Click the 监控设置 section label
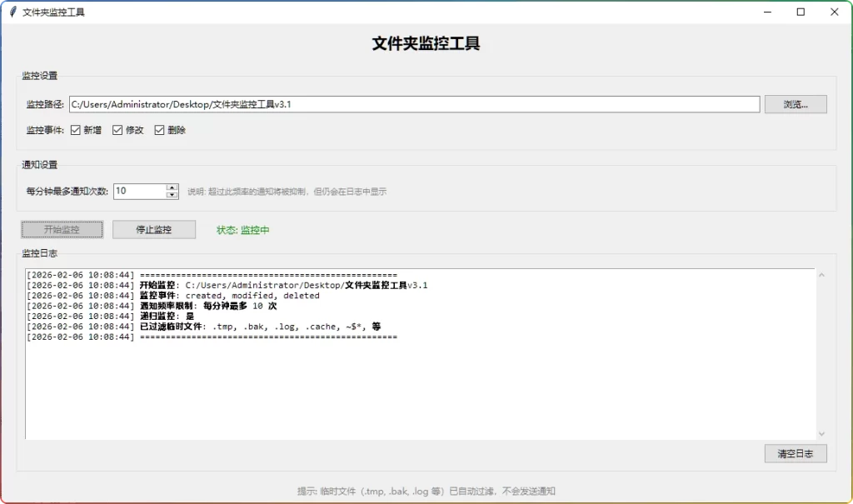This screenshot has width=853, height=504. coord(39,75)
